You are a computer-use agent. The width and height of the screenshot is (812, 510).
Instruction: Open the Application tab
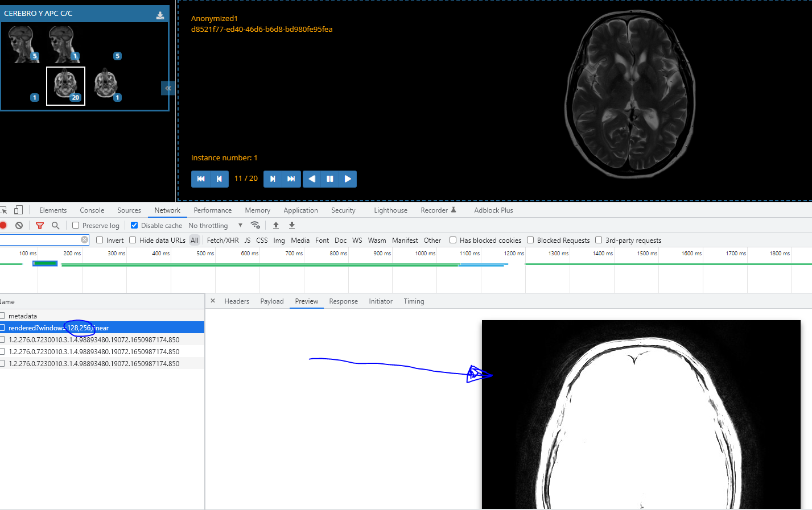[300, 210]
